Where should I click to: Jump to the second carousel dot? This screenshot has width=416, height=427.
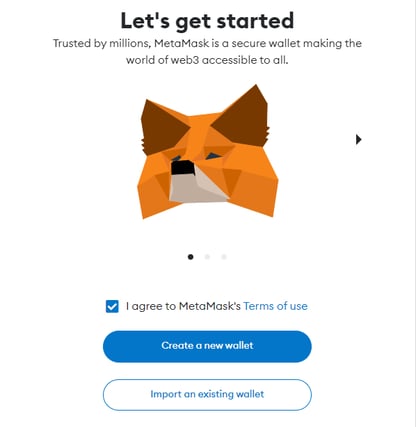[x=207, y=257]
